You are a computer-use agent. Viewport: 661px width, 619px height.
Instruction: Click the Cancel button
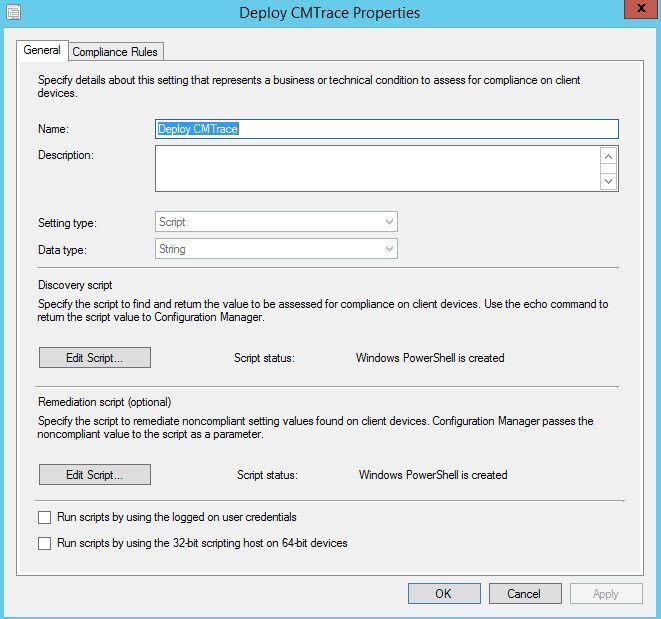(525, 594)
